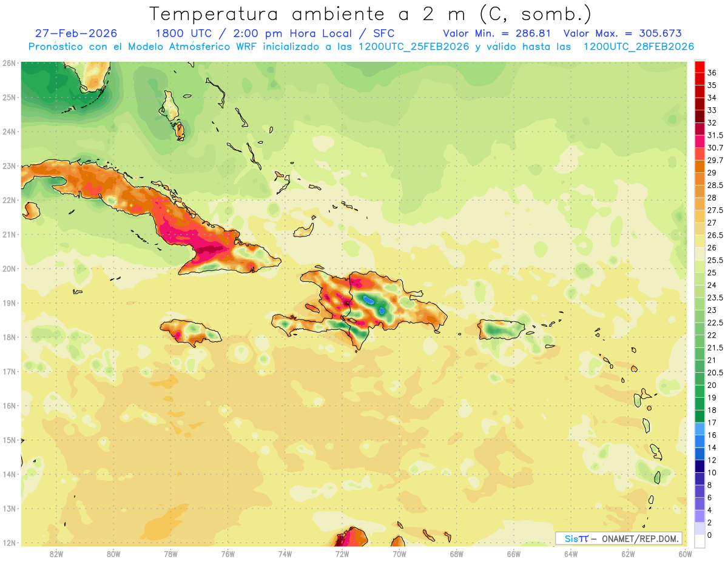
Task: Click the legend value 22.5
Action: coord(715,323)
